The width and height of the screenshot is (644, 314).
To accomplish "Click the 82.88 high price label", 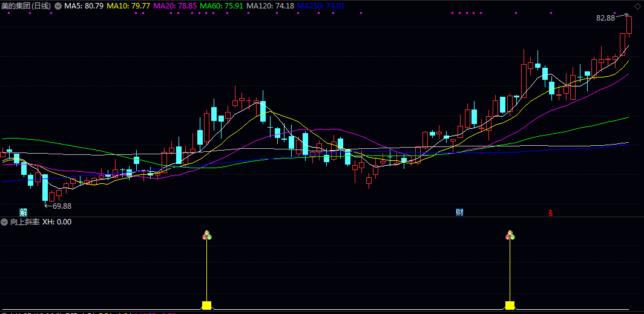I will 605,18.
